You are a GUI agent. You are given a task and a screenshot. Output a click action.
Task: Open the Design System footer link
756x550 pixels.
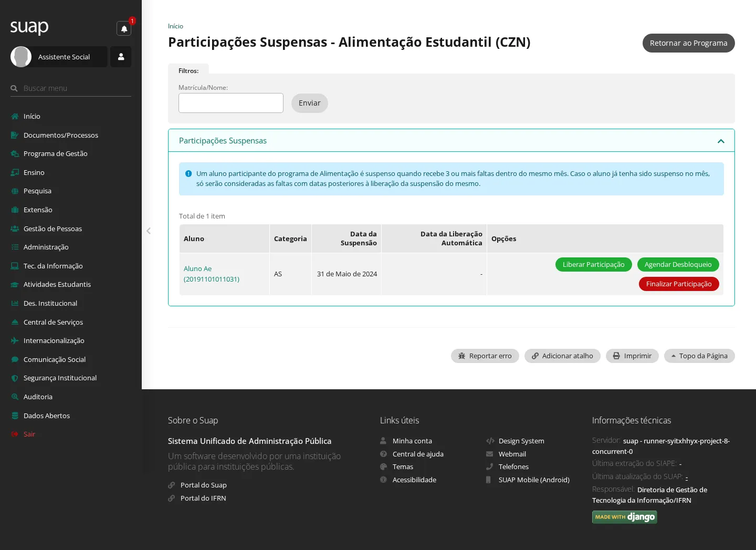pyautogui.click(x=521, y=441)
